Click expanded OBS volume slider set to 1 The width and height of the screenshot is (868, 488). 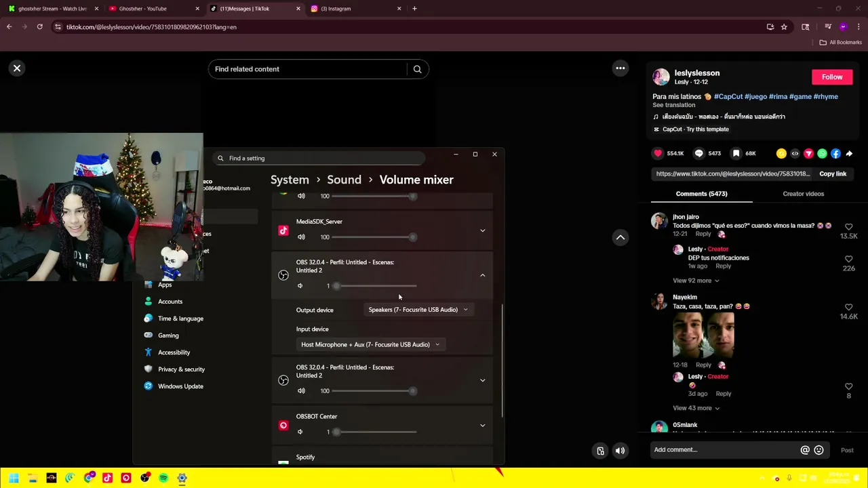click(x=374, y=286)
